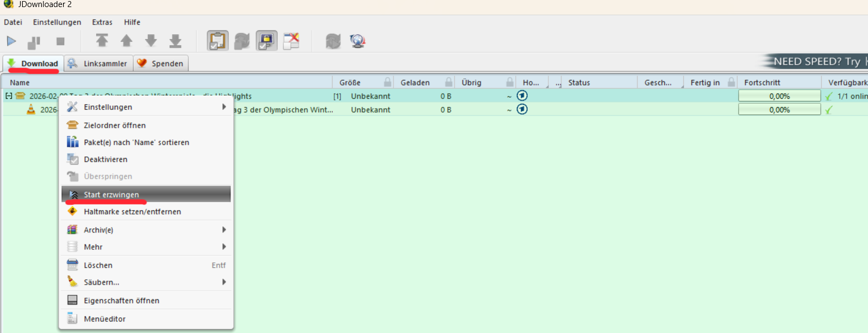The height and width of the screenshot is (333, 868).
Task: Collapse the package tree with minus box
Action: tap(9, 96)
